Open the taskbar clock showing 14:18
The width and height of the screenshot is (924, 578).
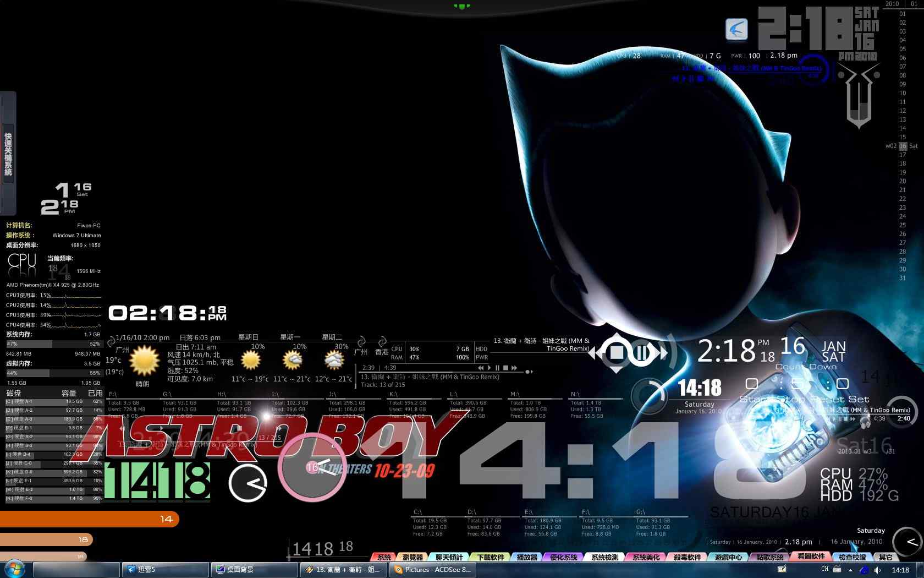(900, 570)
